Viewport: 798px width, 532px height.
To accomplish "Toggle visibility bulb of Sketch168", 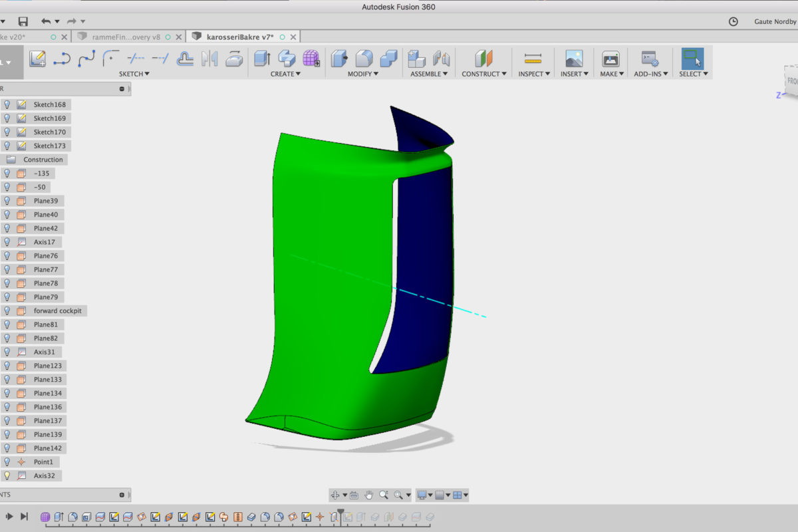I will [x=7, y=104].
